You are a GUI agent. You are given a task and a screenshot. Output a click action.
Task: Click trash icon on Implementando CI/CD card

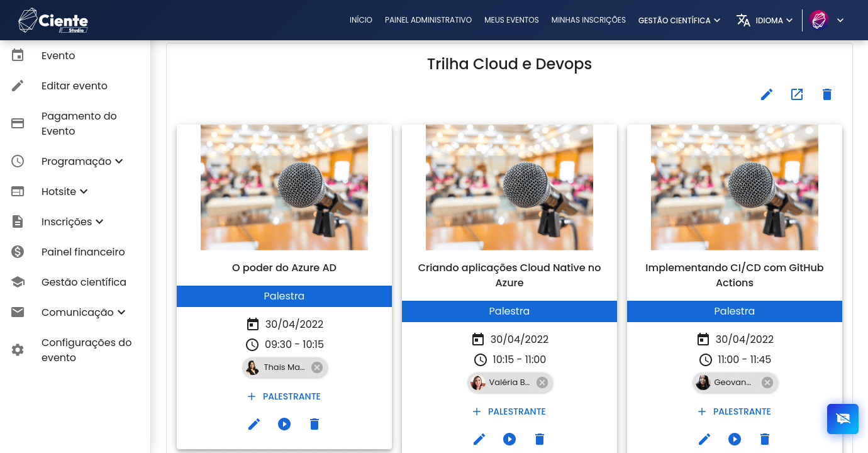pyautogui.click(x=765, y=439)
